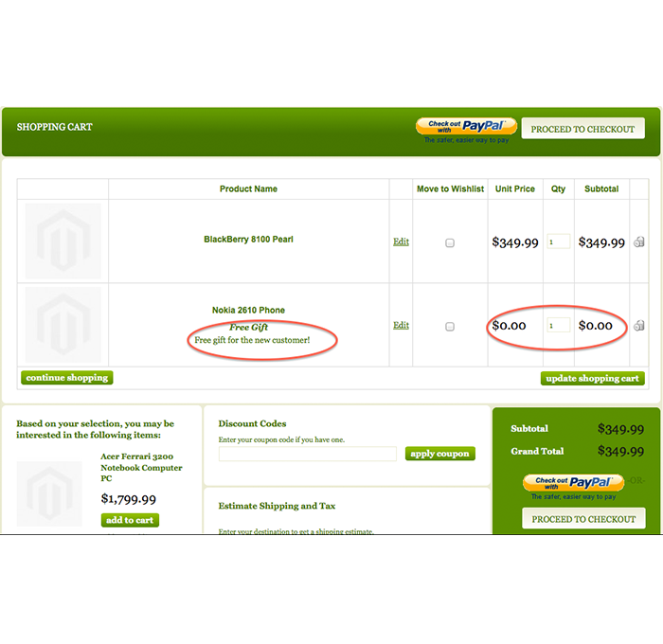
Task: Focus quantity field for BlackBerry 8100 Pearl
Action: click(558, 241)
